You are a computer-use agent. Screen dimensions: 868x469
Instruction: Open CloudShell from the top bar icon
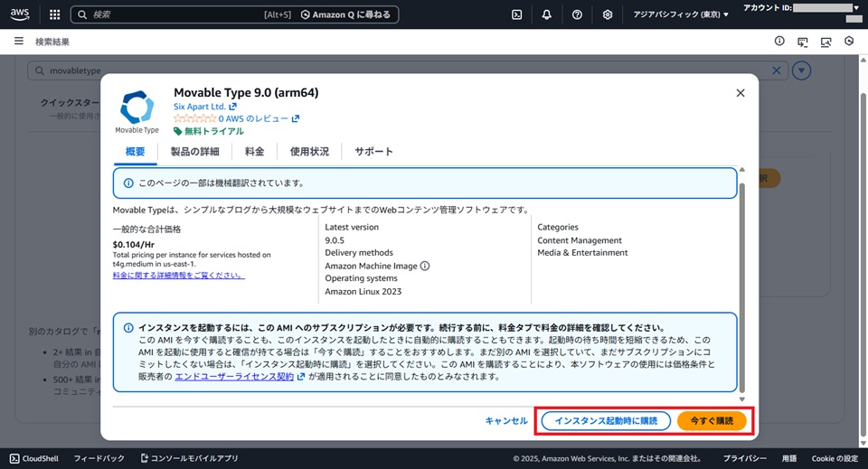[517, 14]
